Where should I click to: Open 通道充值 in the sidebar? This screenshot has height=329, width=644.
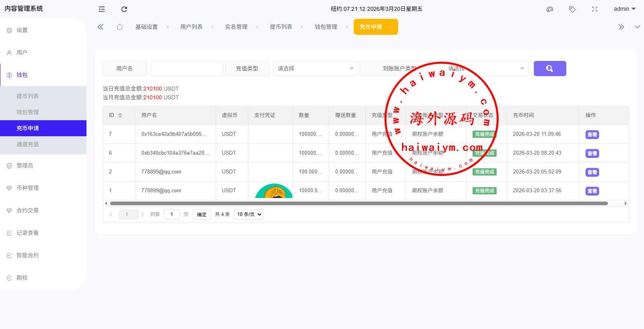(28, 144)
